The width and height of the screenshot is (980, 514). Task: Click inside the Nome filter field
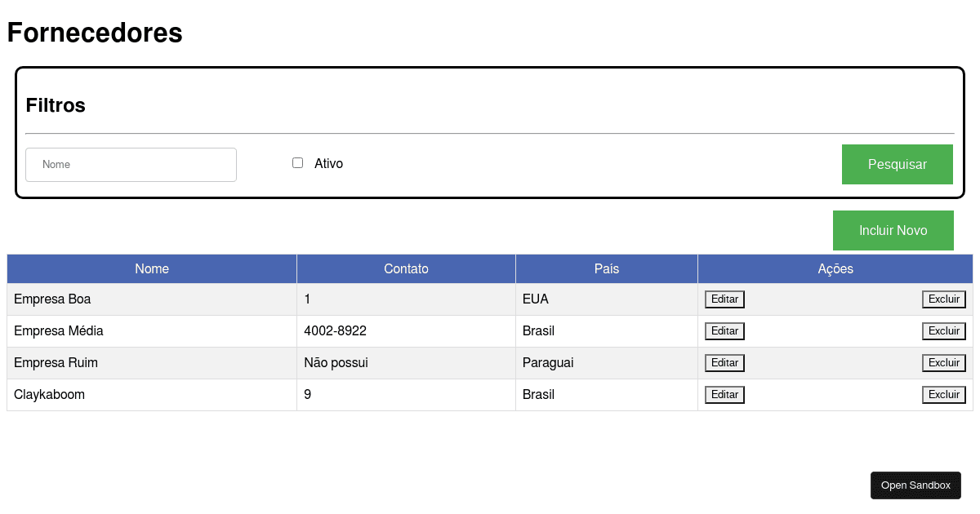[131, 164]
